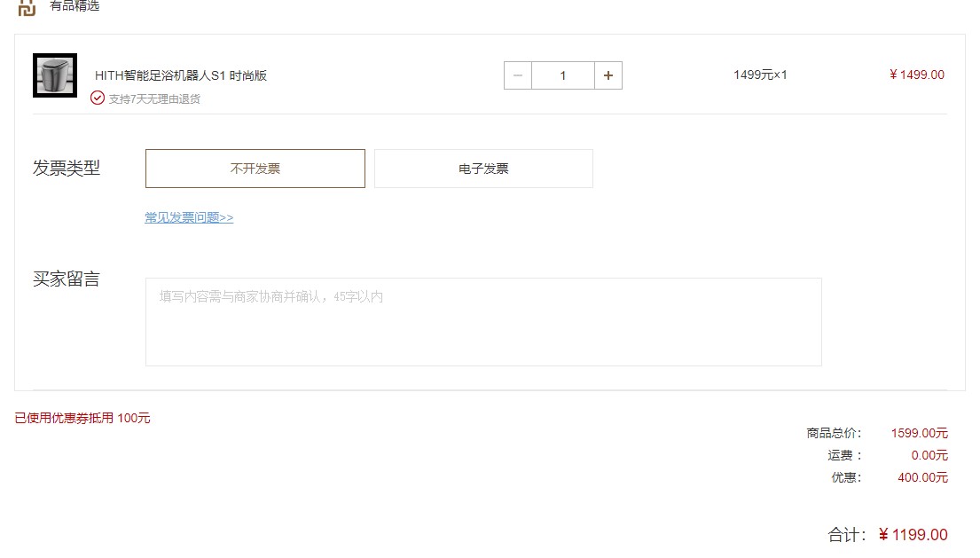Image resolution: width=980 pixels, height=558 pixels.
Task: Click the 发票类型 section label
Action: (67, 168)
